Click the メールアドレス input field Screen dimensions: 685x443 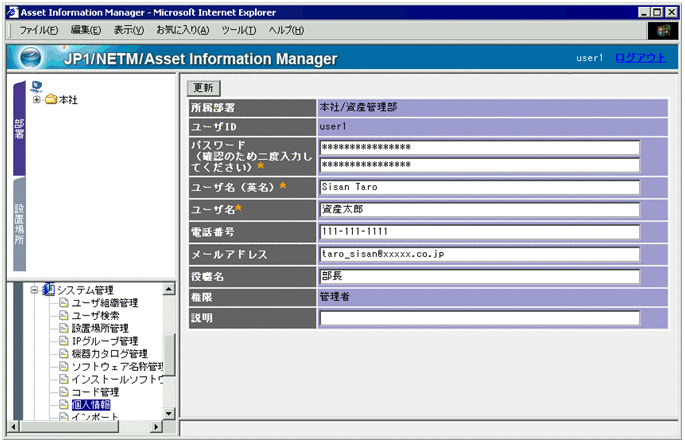[x=478, y=255]
